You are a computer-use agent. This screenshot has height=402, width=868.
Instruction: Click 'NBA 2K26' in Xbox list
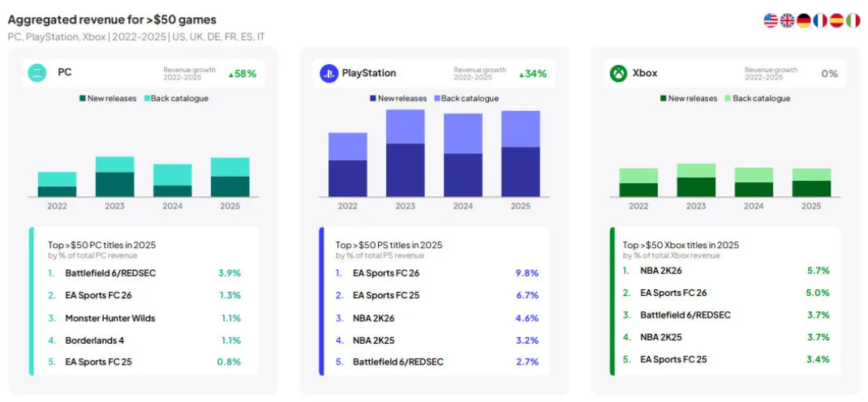click(661, 271)
